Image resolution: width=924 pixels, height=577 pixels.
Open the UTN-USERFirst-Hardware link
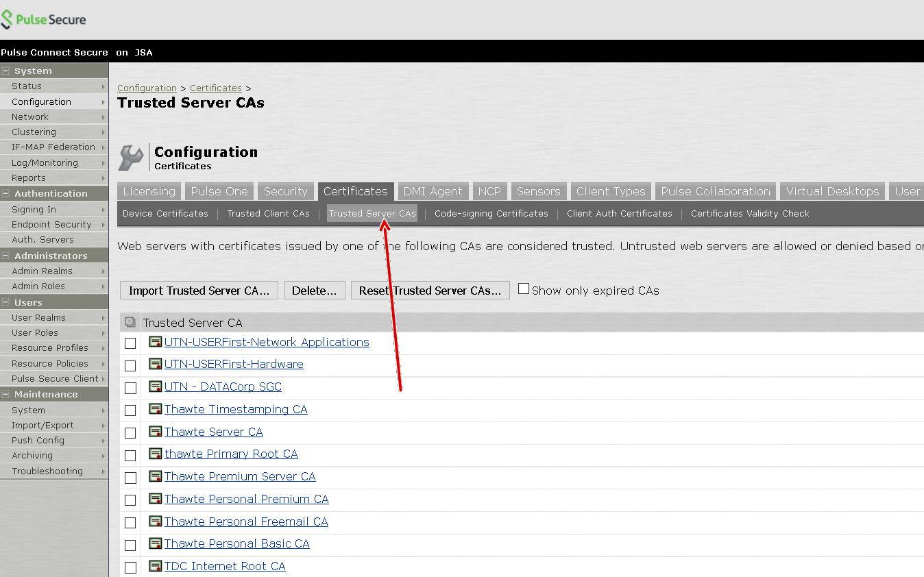[x=234, y=364]
